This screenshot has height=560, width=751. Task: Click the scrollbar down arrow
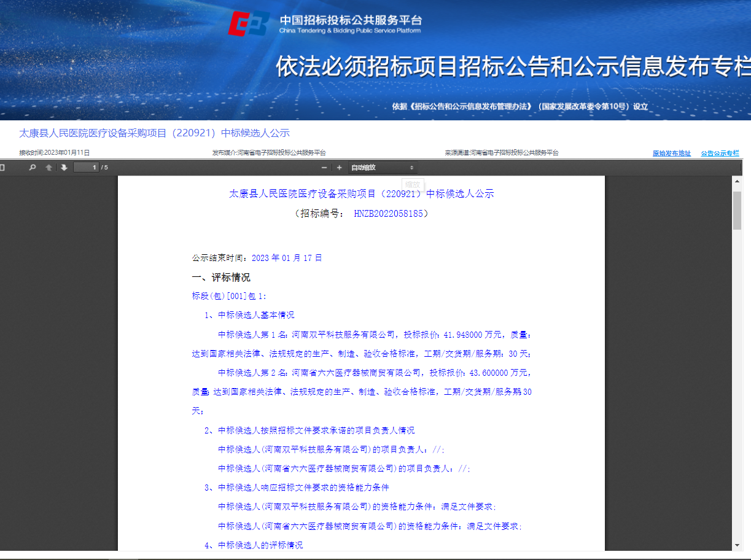coord(737,545)
